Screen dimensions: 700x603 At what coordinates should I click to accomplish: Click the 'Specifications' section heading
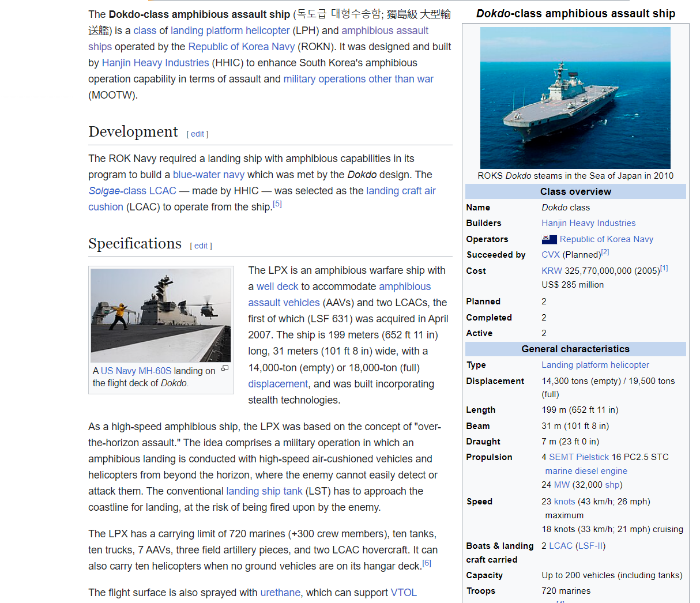pyautogui.click(x=135, y=244)
